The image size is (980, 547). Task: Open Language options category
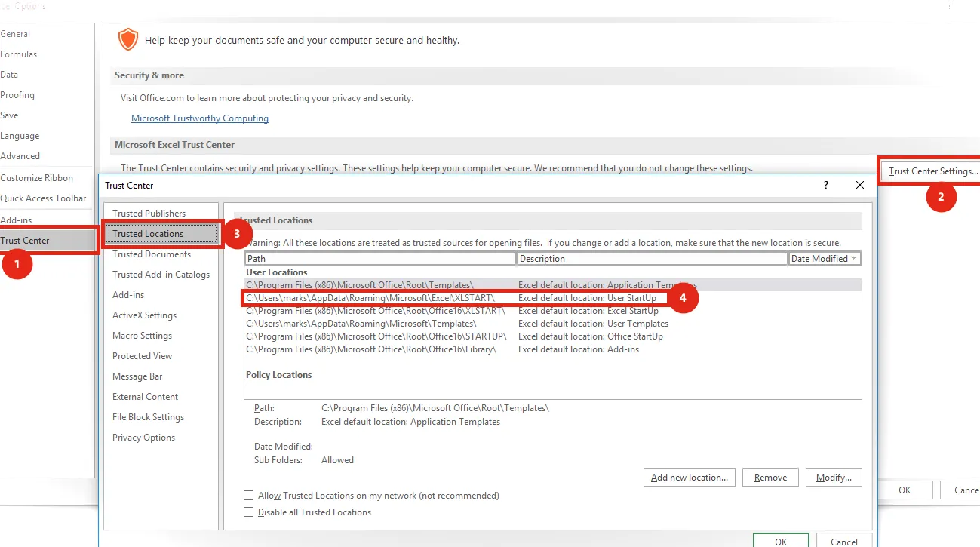[x=20, y=136]
